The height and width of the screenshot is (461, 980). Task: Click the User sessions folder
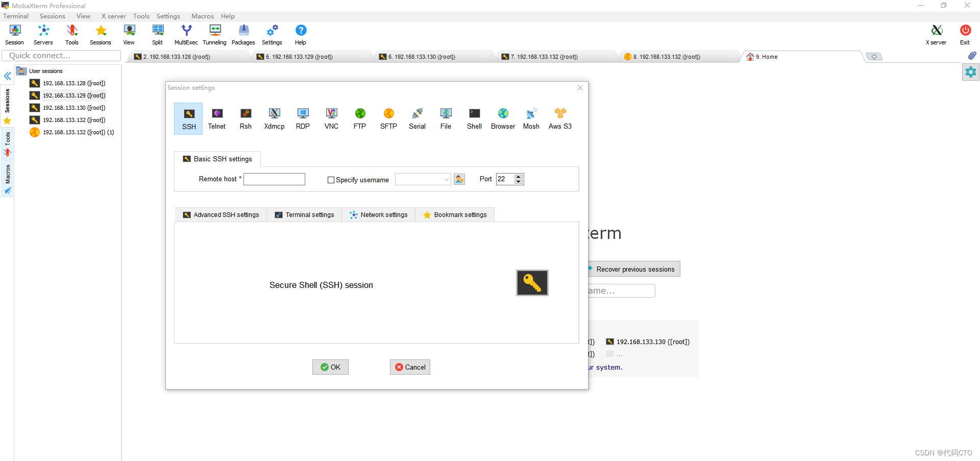(x=40, y=71)
